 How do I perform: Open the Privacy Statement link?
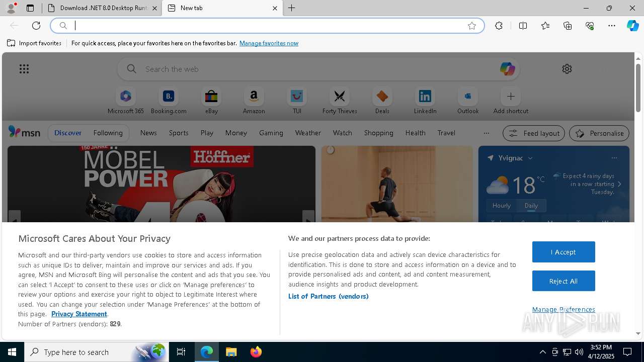[79, 314]
